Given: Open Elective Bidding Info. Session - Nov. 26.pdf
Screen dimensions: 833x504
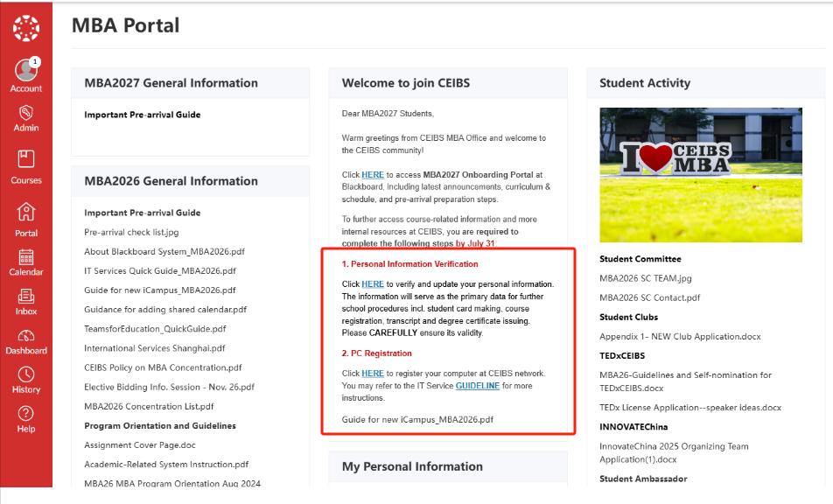Looking at the screenshot, I should 169,387.
